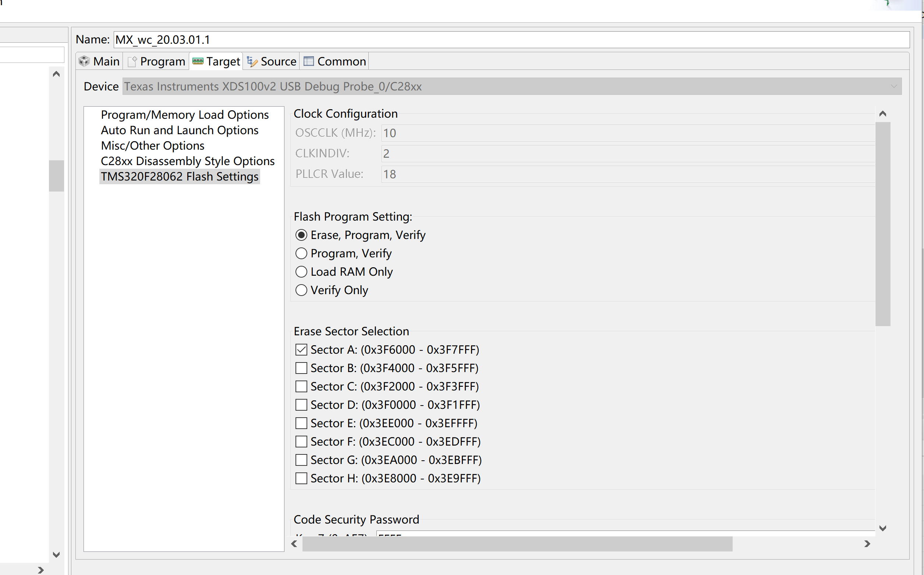The width and height of the screenshot is (924, 575).
Task: Open the Device dropdown list
Action: (x=893, y=86)
